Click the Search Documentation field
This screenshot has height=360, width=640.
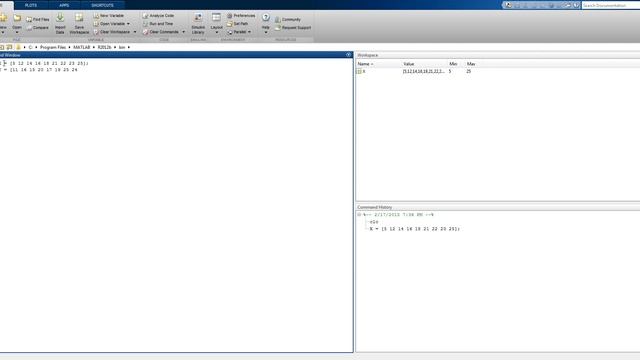pos(611,5)
